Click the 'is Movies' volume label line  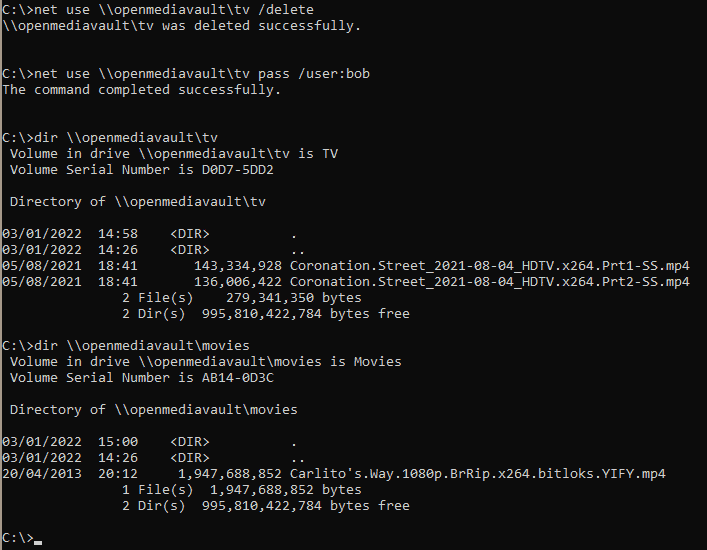(205, 361)
